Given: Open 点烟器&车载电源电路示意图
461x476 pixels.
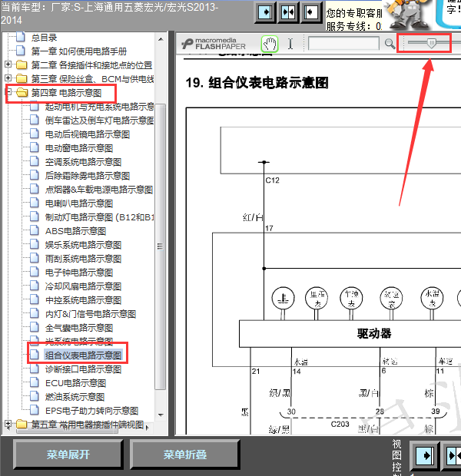Looking at the screenshot, I should [99, 190].
